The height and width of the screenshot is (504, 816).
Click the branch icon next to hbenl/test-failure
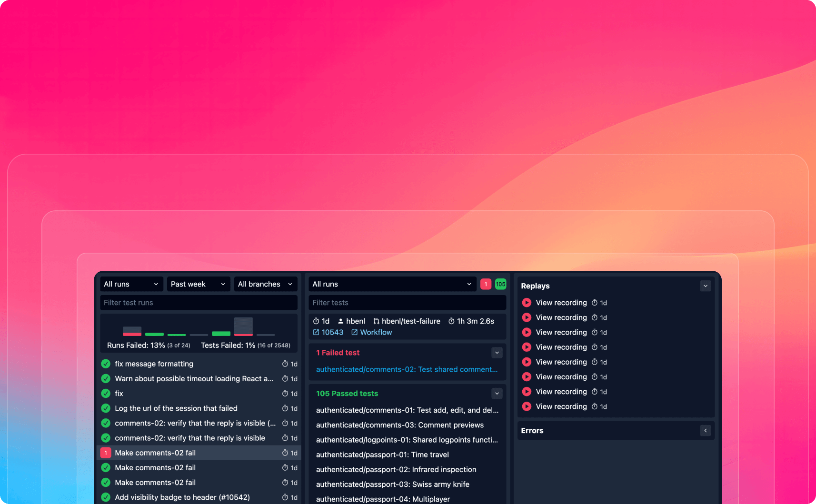click(x=376, y=322)
